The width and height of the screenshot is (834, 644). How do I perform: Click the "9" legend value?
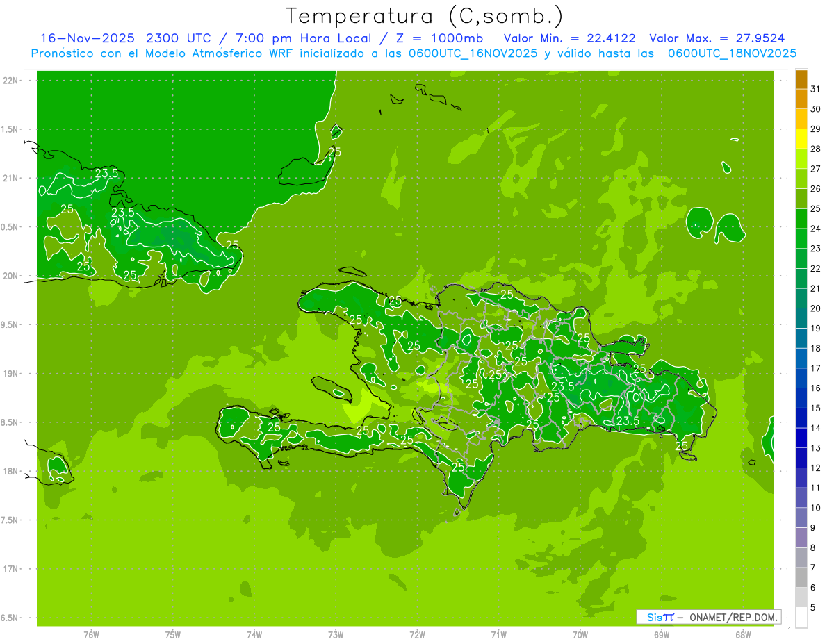pos(813,528)
